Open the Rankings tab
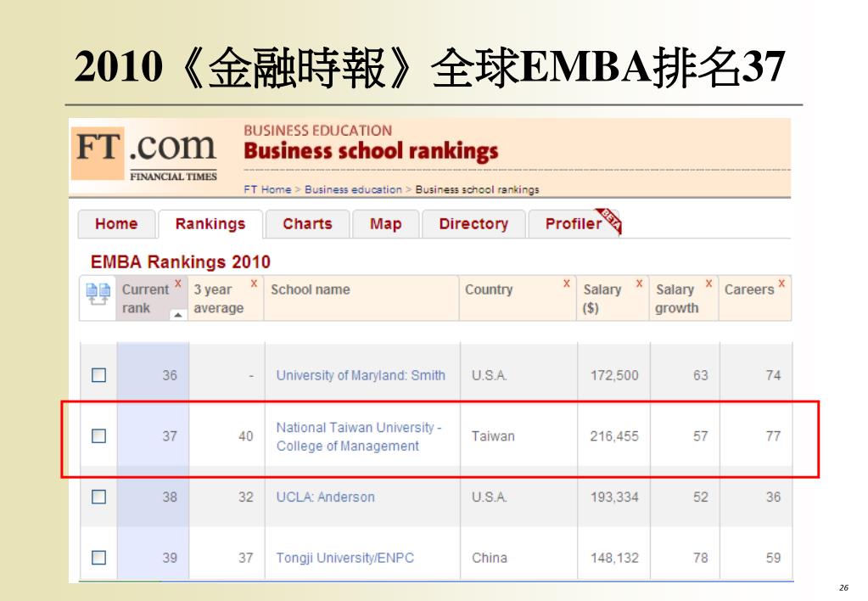 click(210, 224)
